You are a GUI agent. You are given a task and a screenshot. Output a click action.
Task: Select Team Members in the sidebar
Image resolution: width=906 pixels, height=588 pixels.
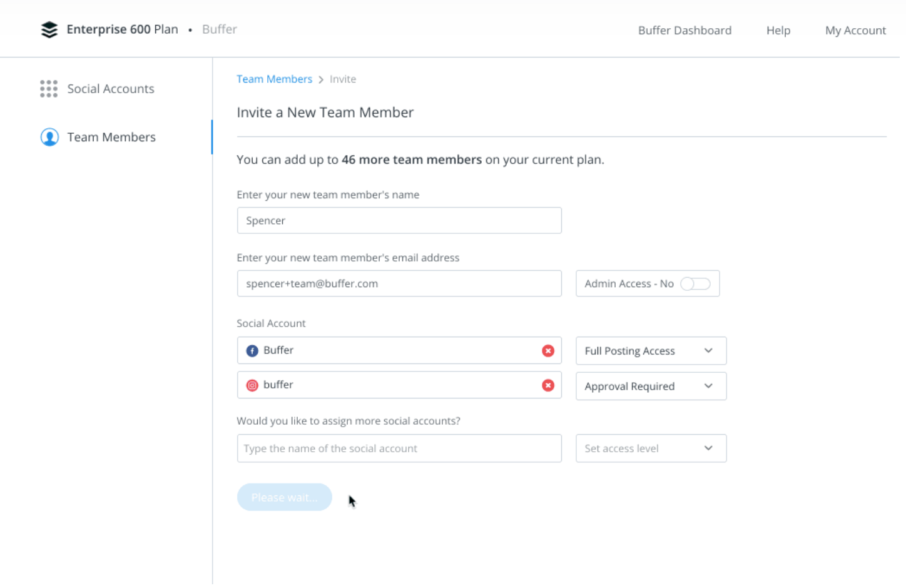(111, 137)
